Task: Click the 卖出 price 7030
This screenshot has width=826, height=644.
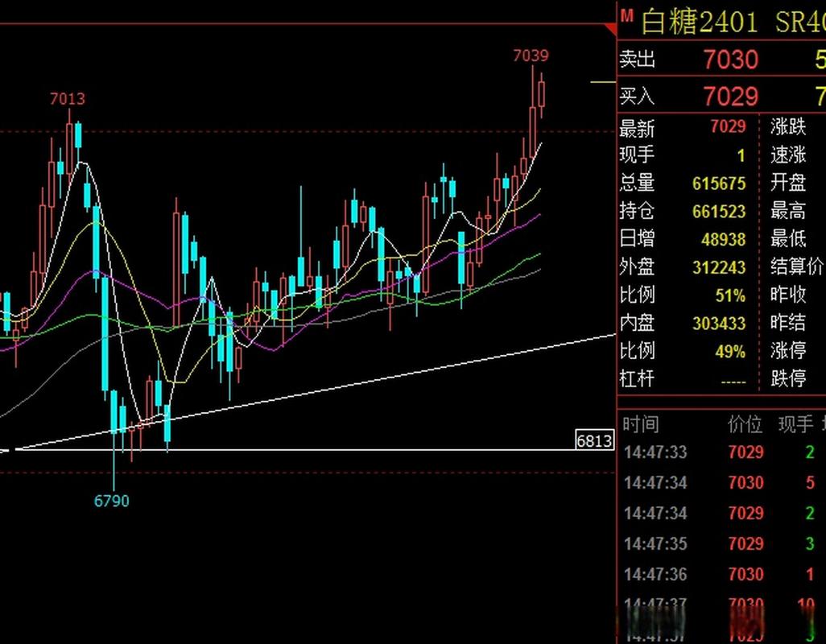Action: pos(730,60)
